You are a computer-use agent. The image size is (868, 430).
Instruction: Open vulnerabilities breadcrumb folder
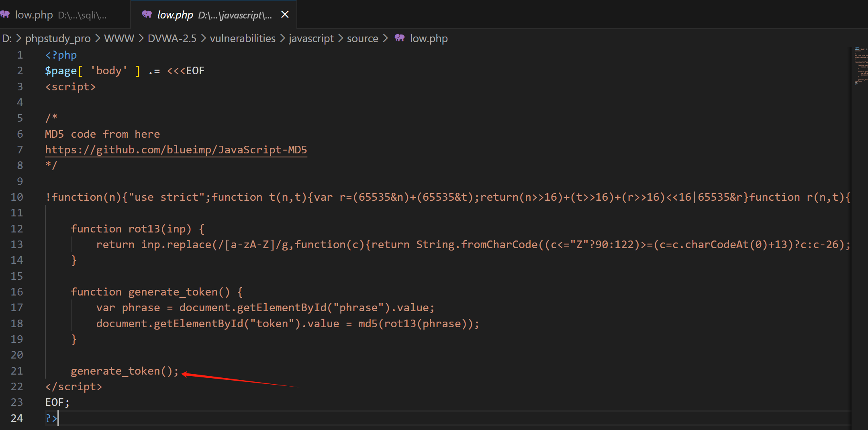(x=243, y=39)
